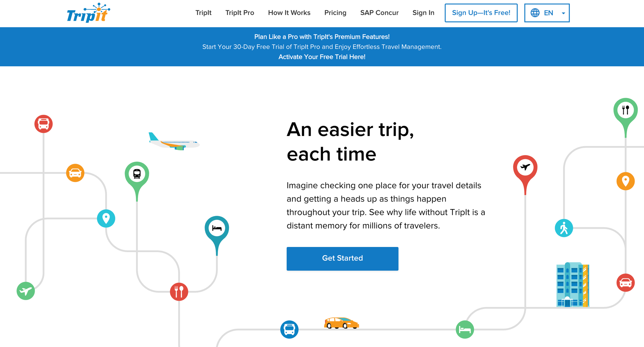Viewport: 644px width, 347px height.
Task: Click the Sign In link
Action: tap(423, 13)
